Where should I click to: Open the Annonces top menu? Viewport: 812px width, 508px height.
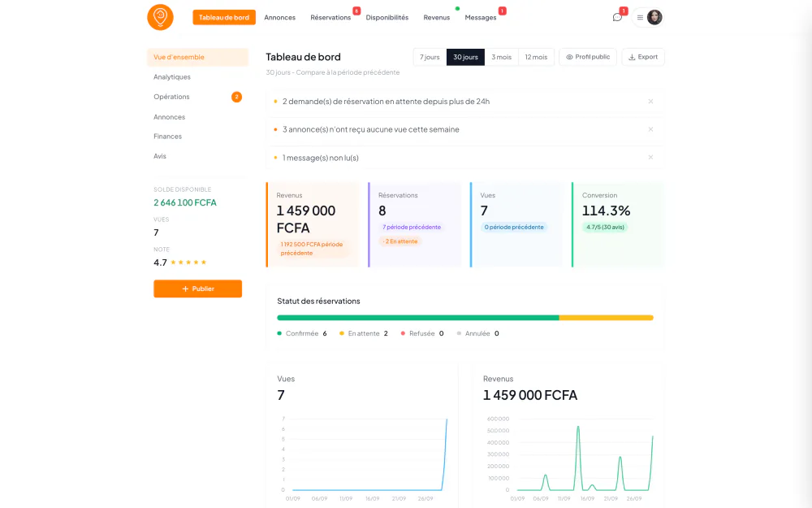pyautogui.click(x=279, y=18)
